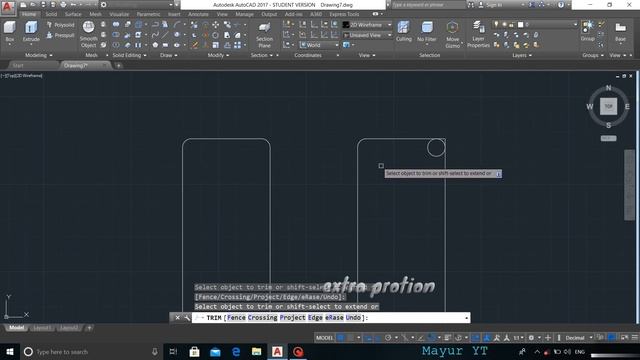Select the Move Gizmo tool

tap(452, 34)
